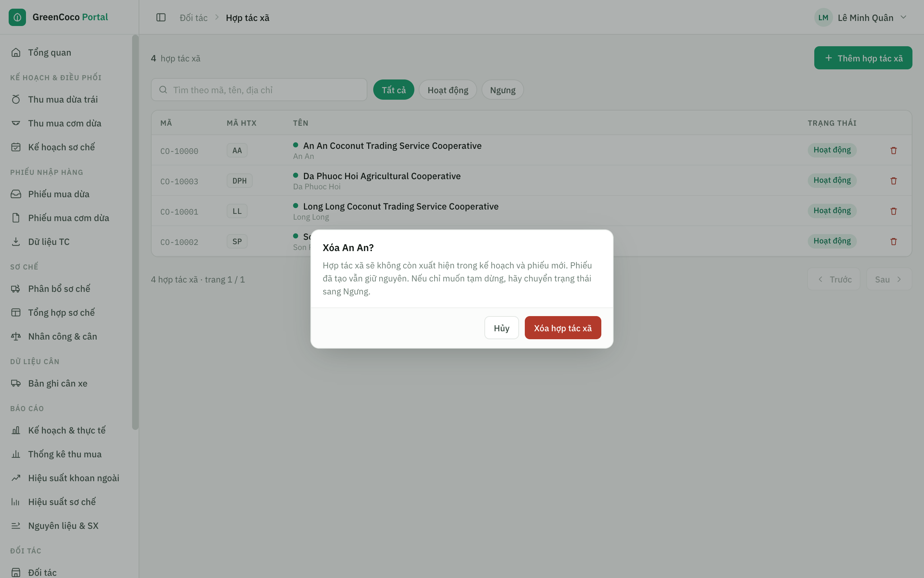This screenshot has height=578, width=924.
Task: Delete icon for An An Coconut row
Action: point(893,150)
